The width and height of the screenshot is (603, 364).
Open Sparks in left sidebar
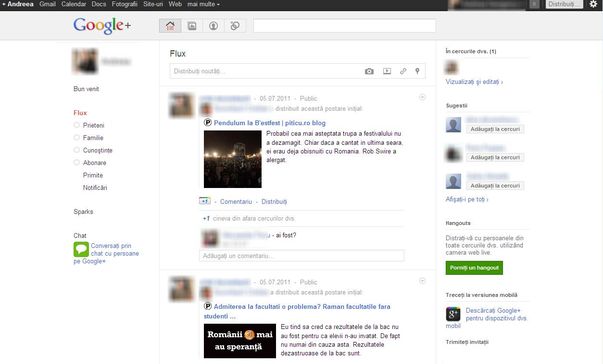[x=83, y=212]
